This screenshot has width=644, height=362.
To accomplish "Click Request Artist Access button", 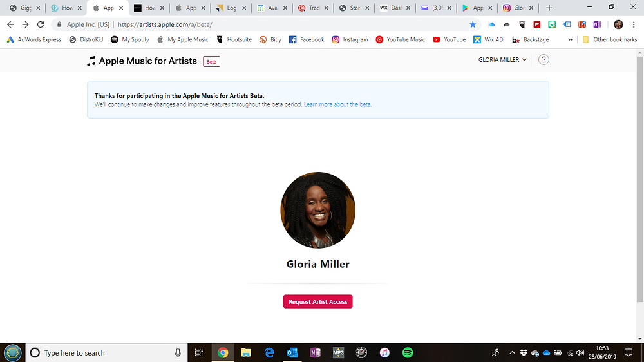I will coord(317,301).
